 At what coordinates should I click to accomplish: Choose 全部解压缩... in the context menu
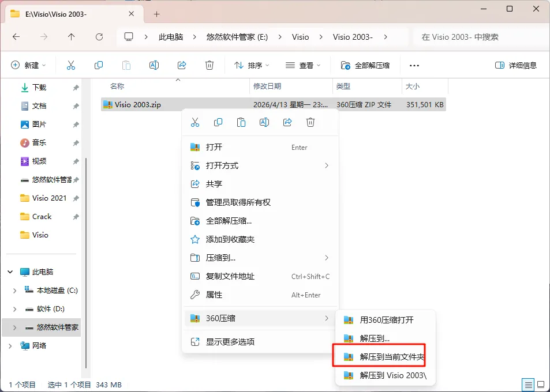[261, 221]
